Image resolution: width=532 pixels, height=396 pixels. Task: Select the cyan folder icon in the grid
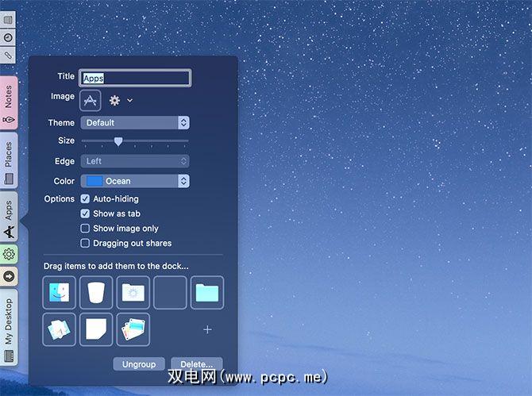(207, 292)
